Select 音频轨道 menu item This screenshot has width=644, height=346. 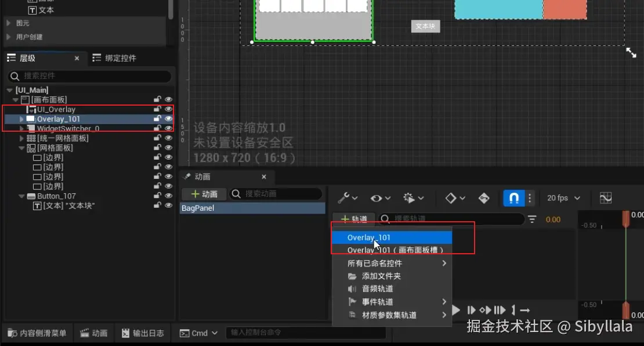pyautogui.click(x=392, y=289)
